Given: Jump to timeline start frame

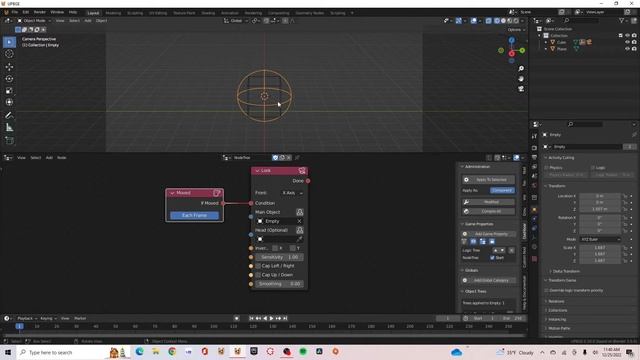Looking at the screenshot, I should click(251, 318).
